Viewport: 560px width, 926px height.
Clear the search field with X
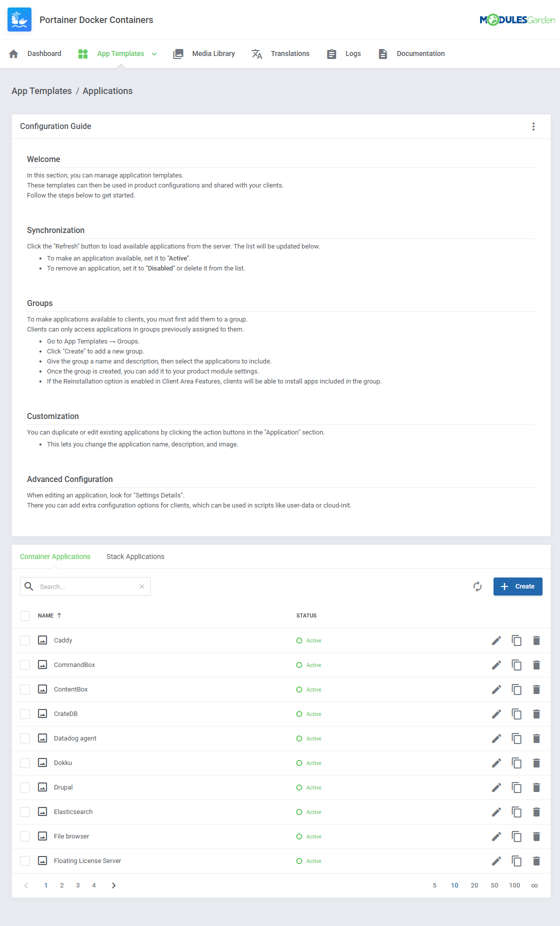point(142,586)
